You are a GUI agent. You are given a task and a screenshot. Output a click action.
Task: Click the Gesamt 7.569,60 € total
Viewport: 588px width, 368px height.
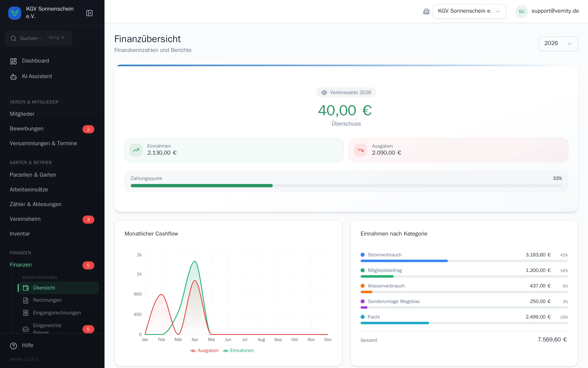coord(552,340)
